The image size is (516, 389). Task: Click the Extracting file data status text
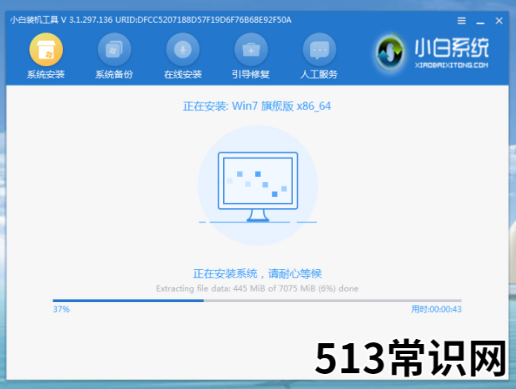pos(257,289)
